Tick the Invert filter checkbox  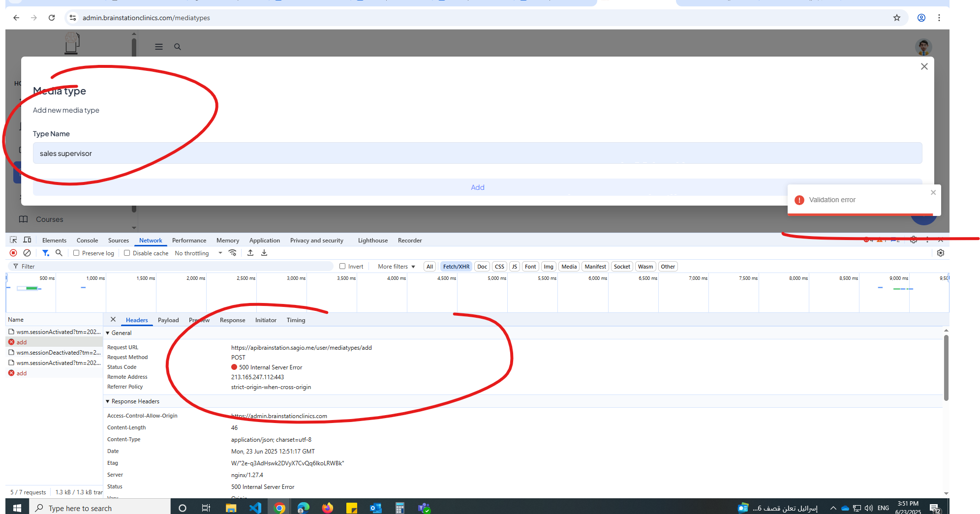[342, 266]
